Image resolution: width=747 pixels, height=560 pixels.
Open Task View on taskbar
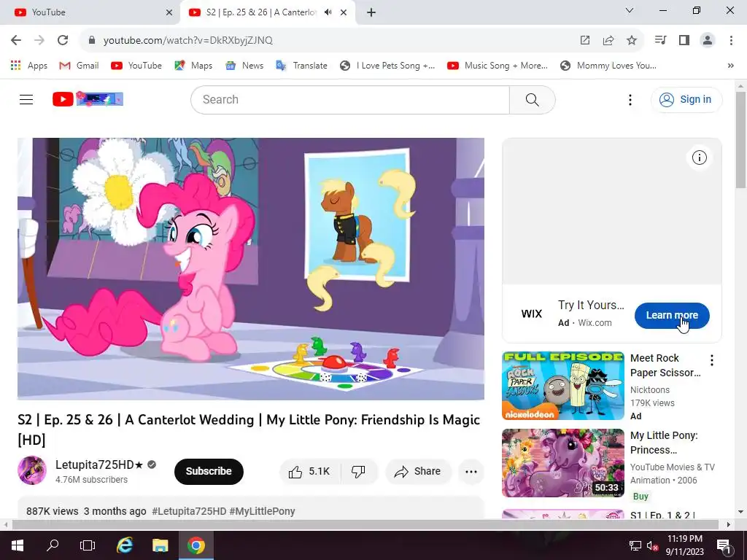[x=88, y=545]
